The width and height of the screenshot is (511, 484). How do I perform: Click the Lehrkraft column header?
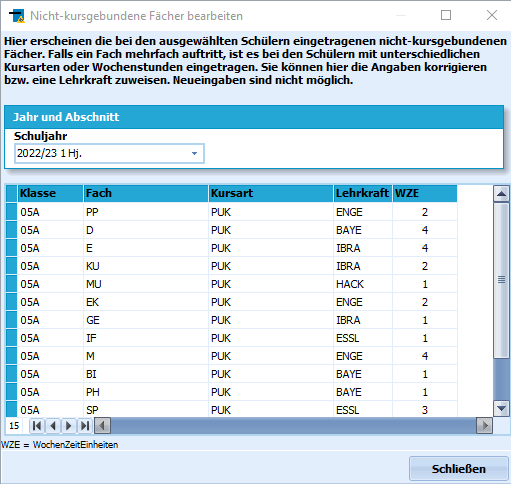pyautogui.click(x=363, y=193)
